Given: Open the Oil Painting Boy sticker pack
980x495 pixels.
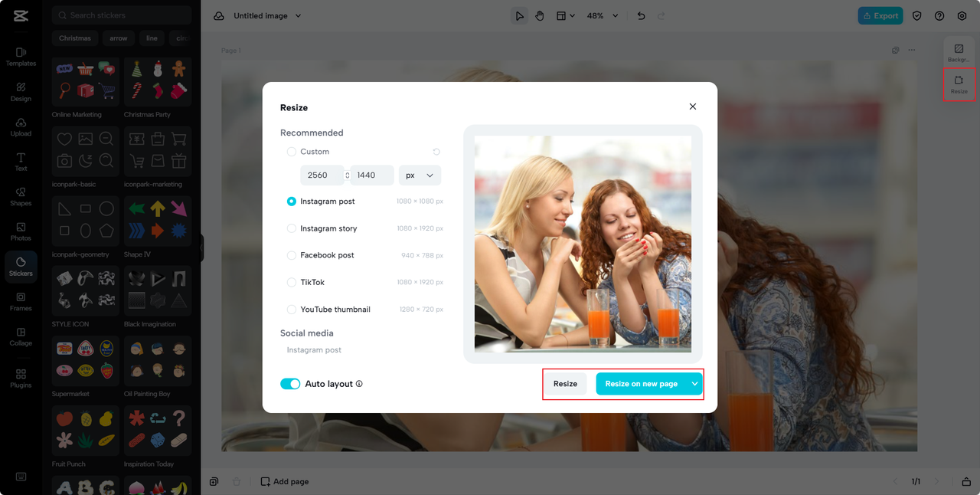Looking at the screenshot, I should [157, 361].
